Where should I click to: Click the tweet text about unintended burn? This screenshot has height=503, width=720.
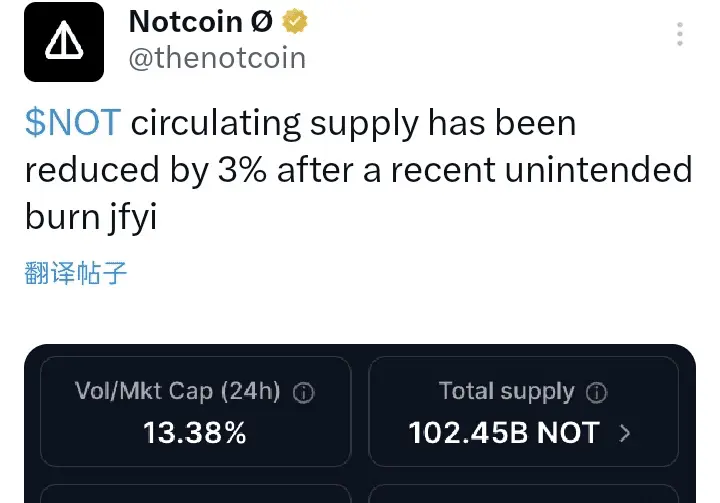pyautogui.click(x=358, y=170)
